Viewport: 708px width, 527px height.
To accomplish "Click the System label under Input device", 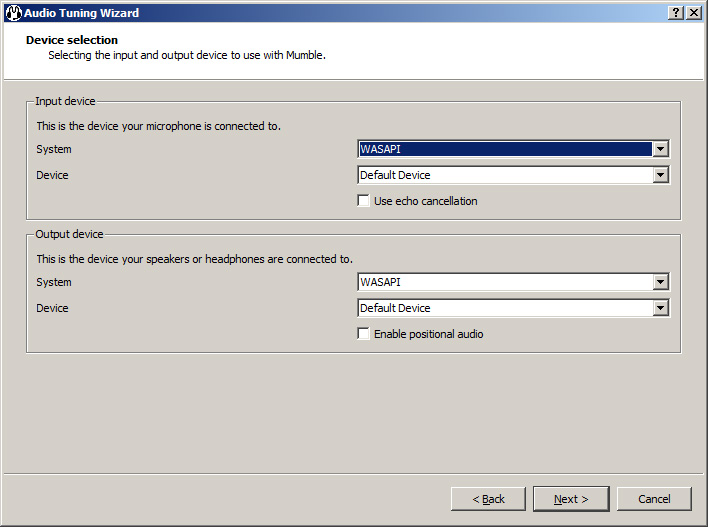I will [54, 149].
